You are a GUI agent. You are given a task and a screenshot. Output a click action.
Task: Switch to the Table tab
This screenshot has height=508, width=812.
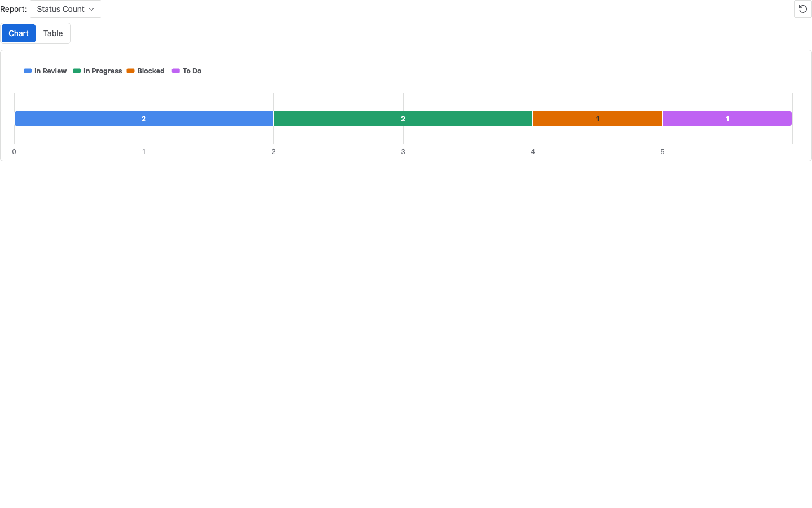[53, 33]
